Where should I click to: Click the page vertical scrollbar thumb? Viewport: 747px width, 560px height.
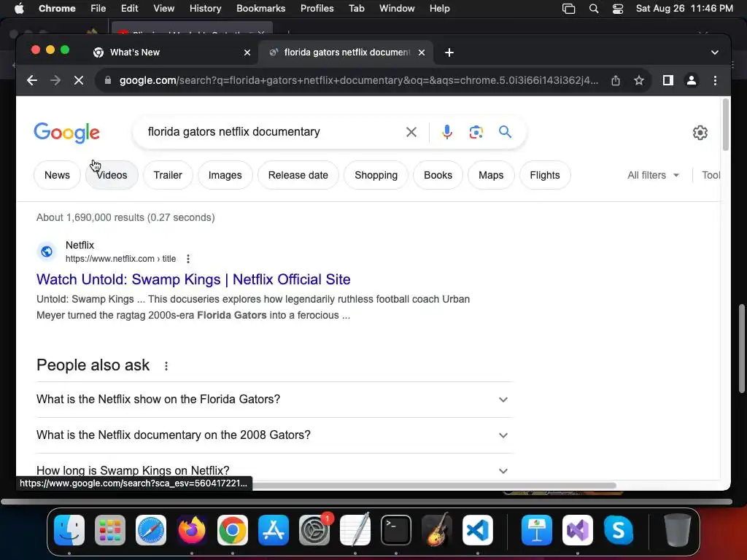(x=726, y=125)
